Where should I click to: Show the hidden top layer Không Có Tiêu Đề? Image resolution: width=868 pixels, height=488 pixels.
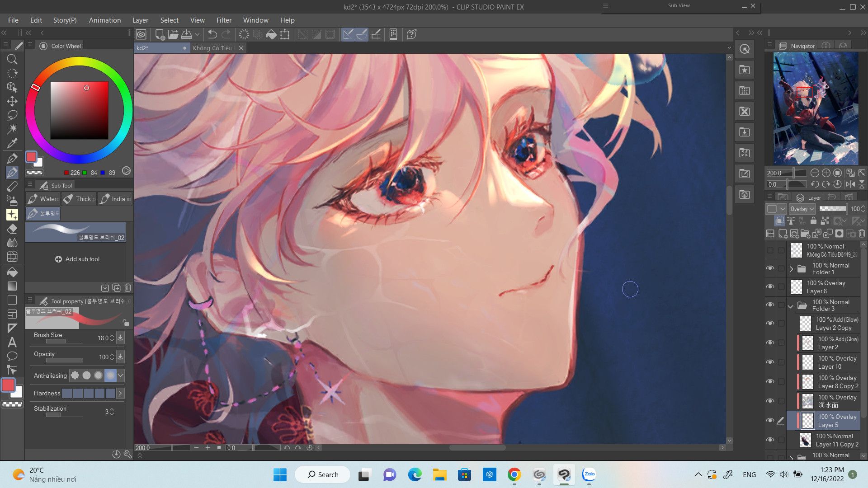(x=770, y=250)
